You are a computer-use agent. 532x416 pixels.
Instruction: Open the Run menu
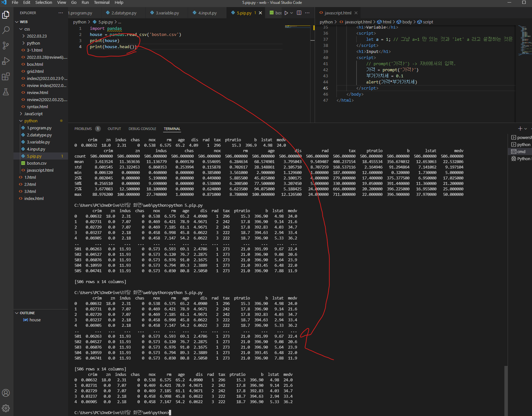click(85, 3)
